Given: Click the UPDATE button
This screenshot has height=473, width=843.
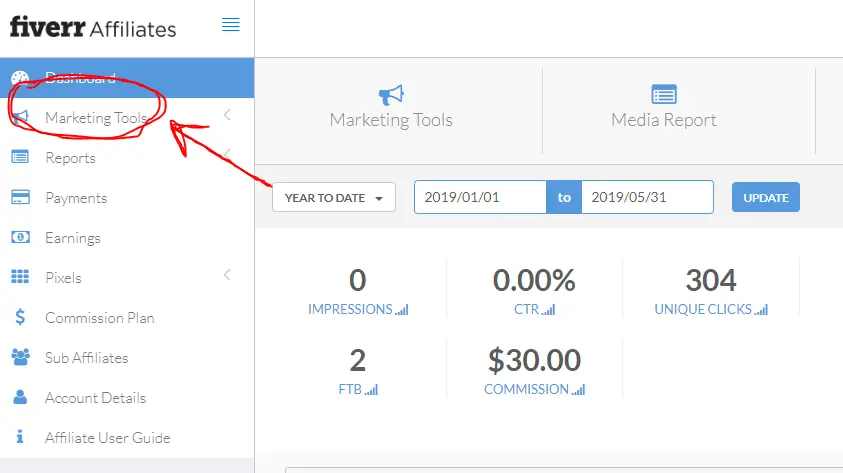Looking at the screenshot, I should (766, 197).
